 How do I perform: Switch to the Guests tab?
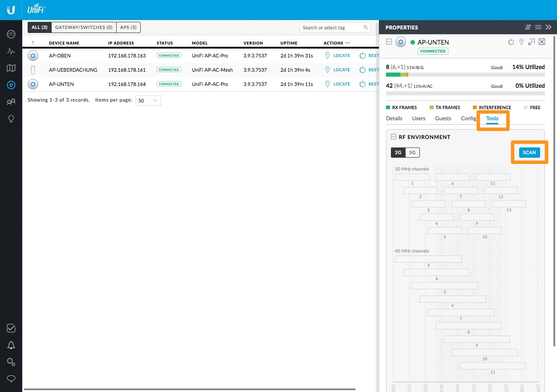click(443, 118)
